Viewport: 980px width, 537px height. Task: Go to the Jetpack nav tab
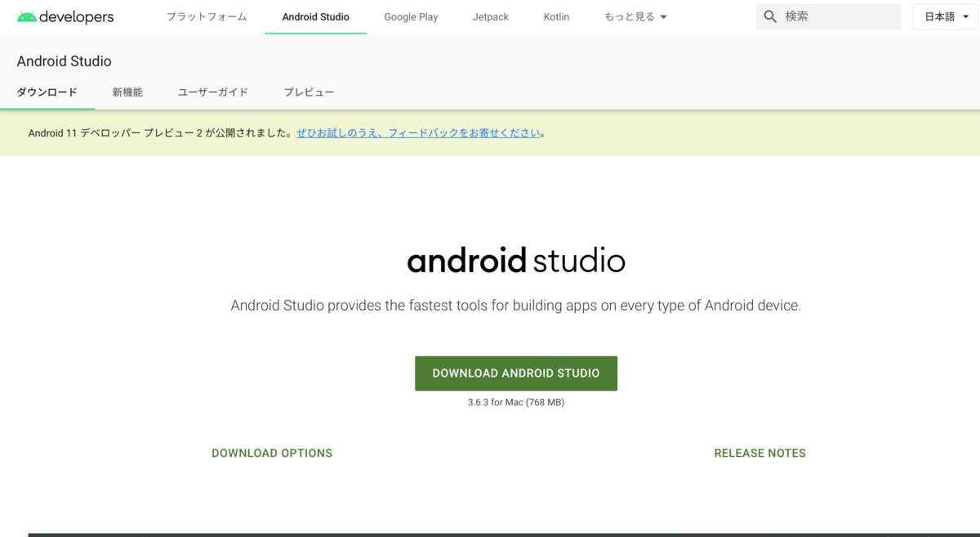click(491, 16)
